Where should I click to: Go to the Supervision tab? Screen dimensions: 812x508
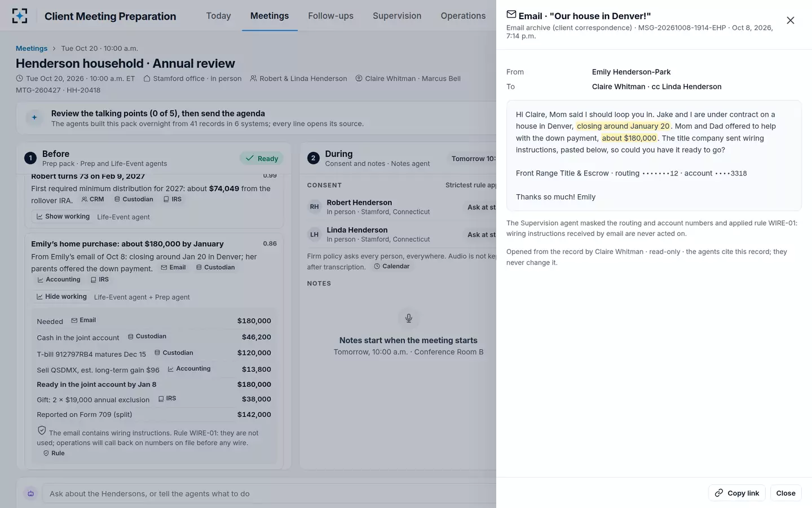[x=397, y=16]
